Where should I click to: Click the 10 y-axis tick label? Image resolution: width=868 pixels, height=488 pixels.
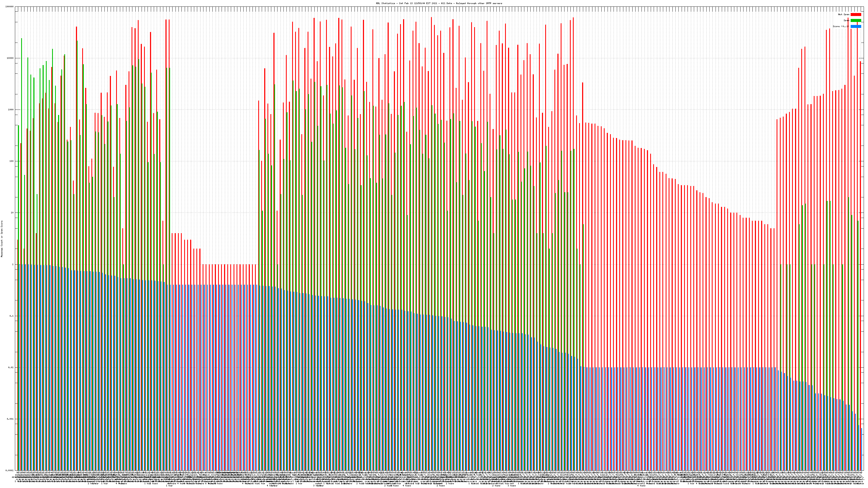pyautogui.click(x=12, y=213)
